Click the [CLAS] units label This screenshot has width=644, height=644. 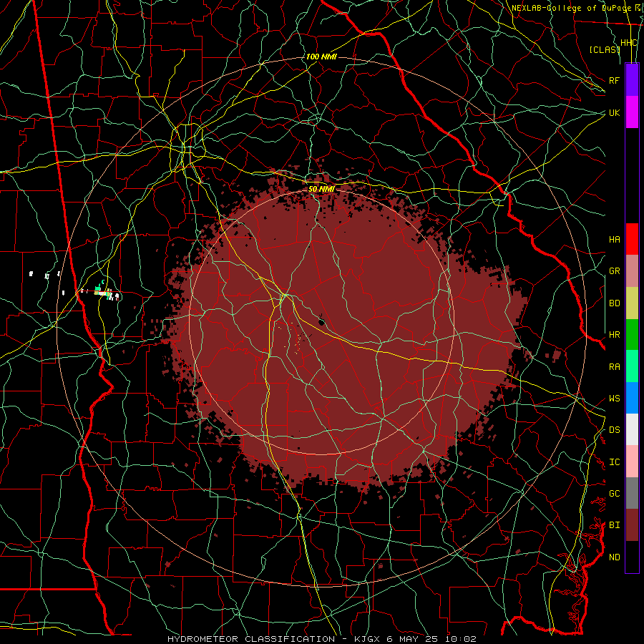(605, 49)
